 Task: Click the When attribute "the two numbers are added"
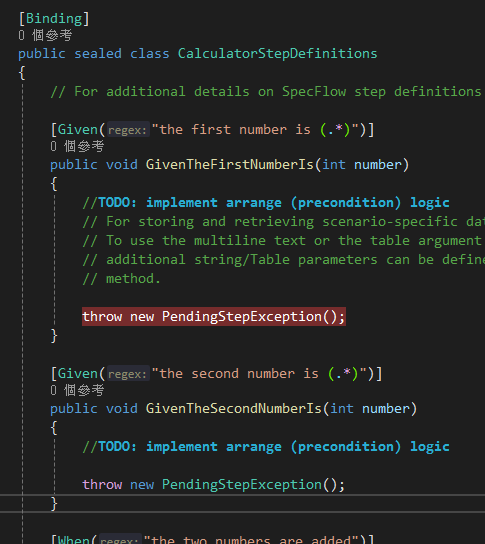[213, 539]
